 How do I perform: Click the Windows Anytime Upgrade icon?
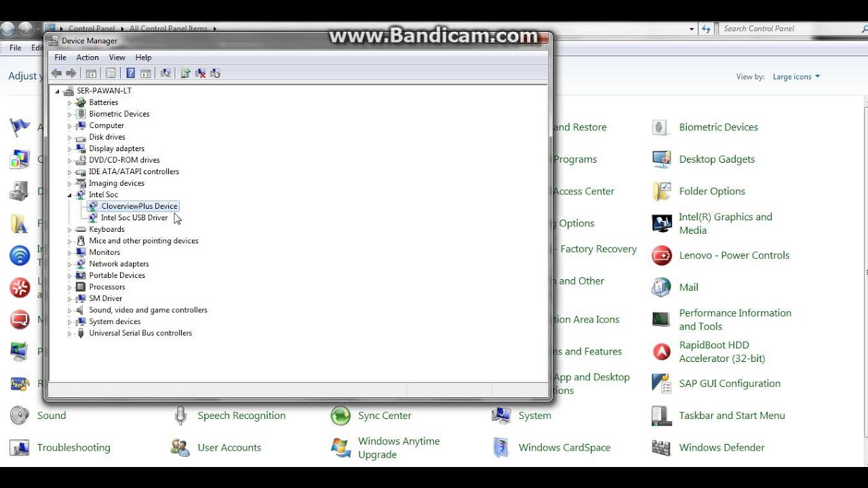pos(340,447)
